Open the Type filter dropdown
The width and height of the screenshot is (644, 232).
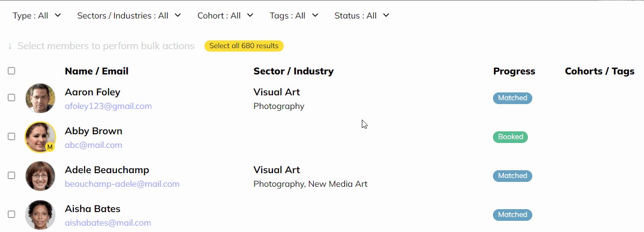[x=37, y=16]
